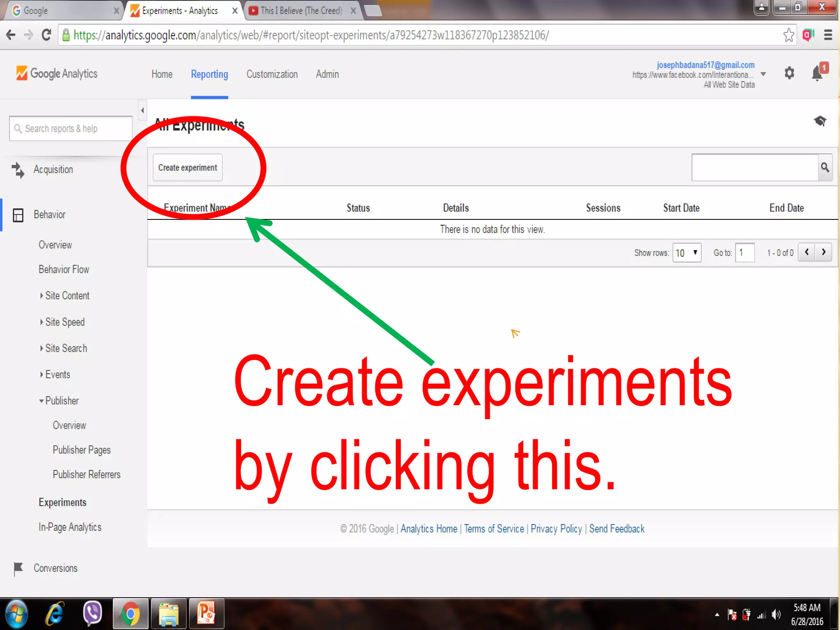840x630 pixels.
Task: Open Behavior Flow report
Action: click(64, 269)
